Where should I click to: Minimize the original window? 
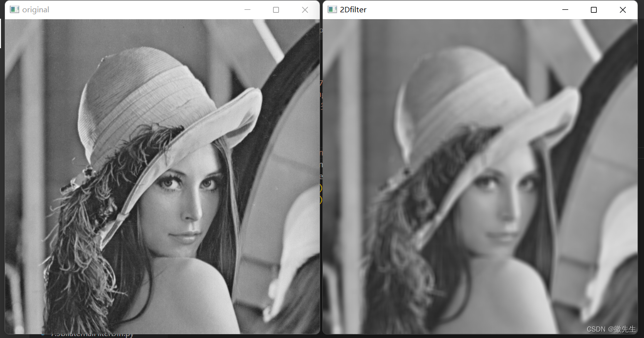[x=247, y=10]
